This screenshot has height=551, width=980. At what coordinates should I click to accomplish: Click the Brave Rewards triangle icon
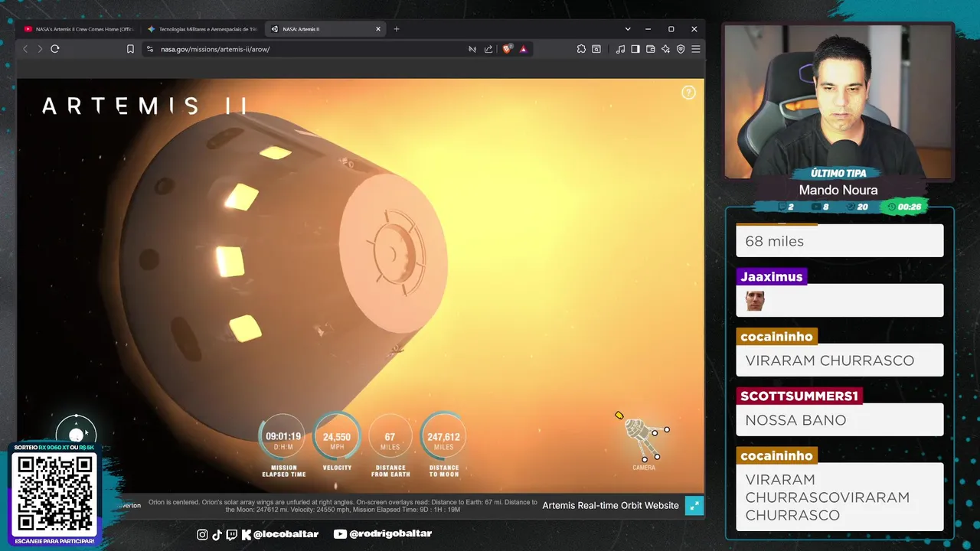(x=524, y=49)
